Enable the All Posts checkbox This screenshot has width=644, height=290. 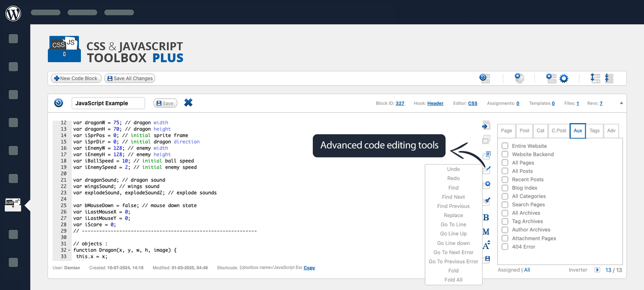(505, 171)
